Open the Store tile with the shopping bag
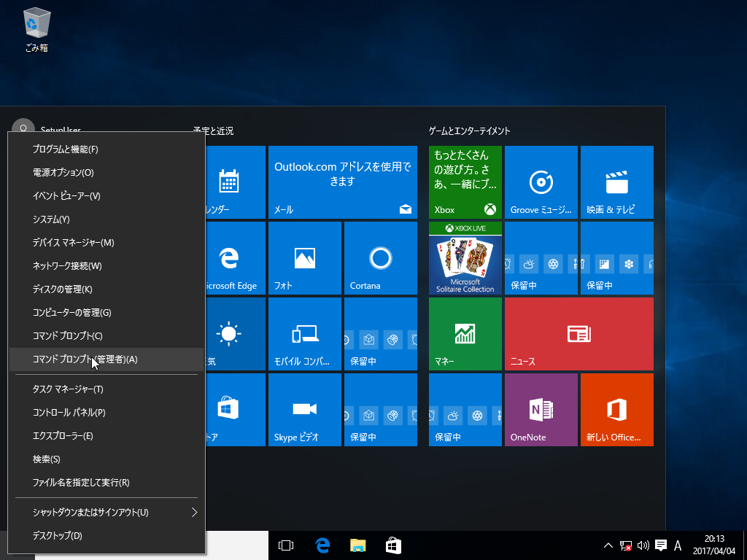 point(236,410)
